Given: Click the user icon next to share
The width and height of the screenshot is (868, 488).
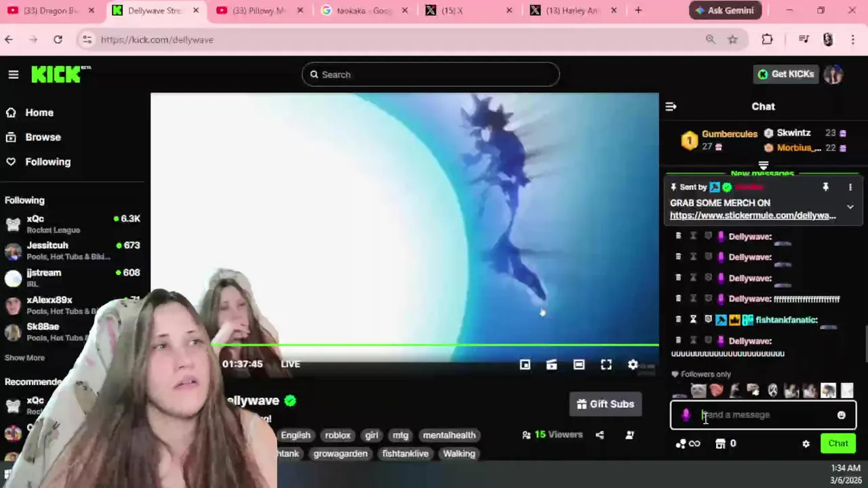Looking at the screenshot, I should pos(630,435).
